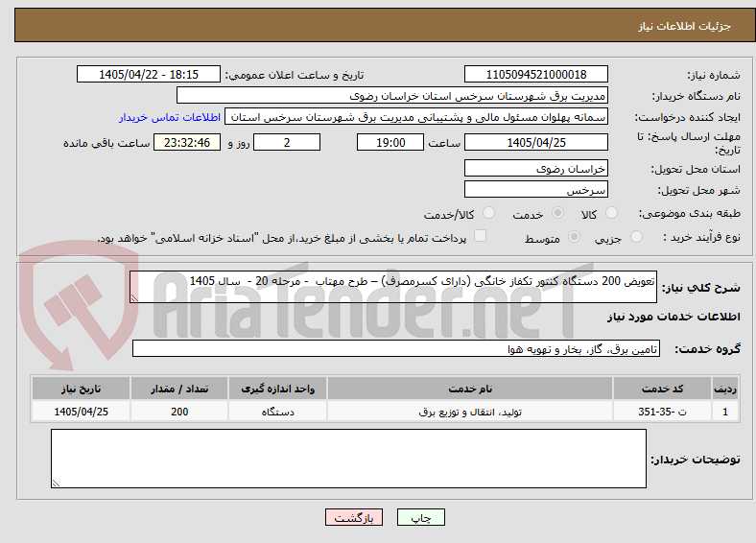Click the بازگشت back button
Viewport: 756px width, 543px height.
click(x=354, y=517)
